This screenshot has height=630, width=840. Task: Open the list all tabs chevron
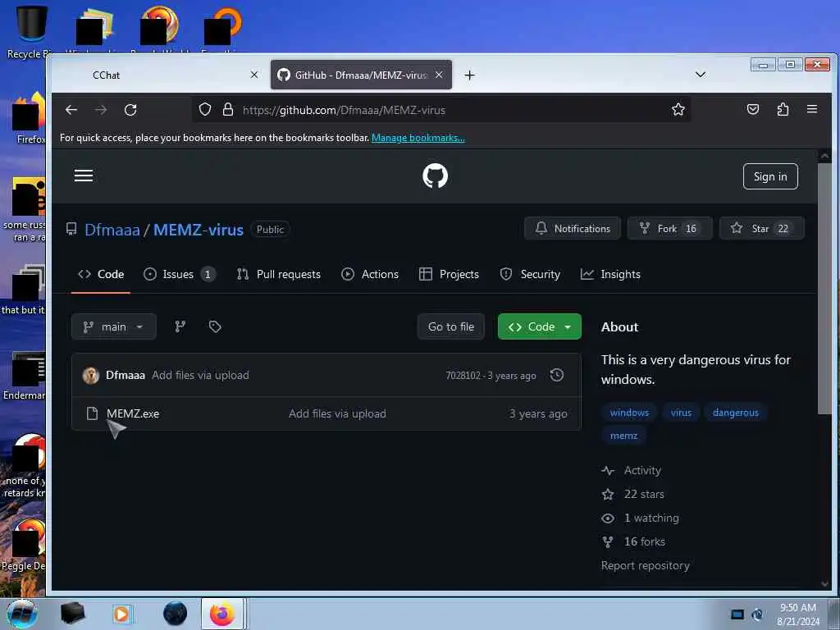(701, 75)
